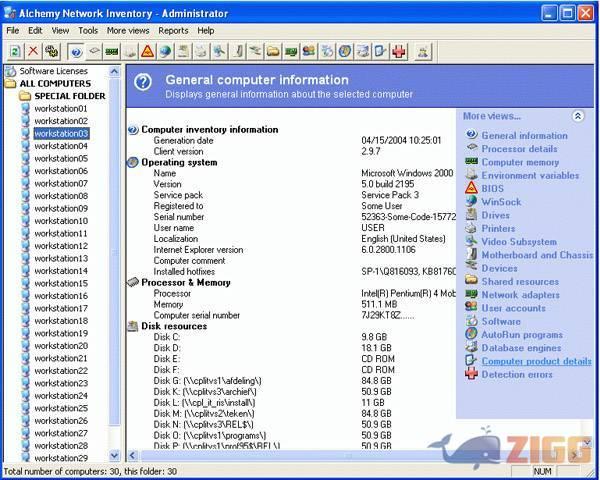Click the BIOS warning-triangle toolbar icon
The image size is (600, 480).
[148, 51]
